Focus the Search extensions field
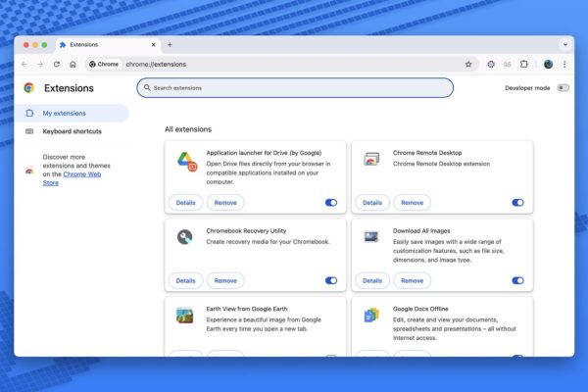This screenshot has height=392, width=588. tap(295, 88)
